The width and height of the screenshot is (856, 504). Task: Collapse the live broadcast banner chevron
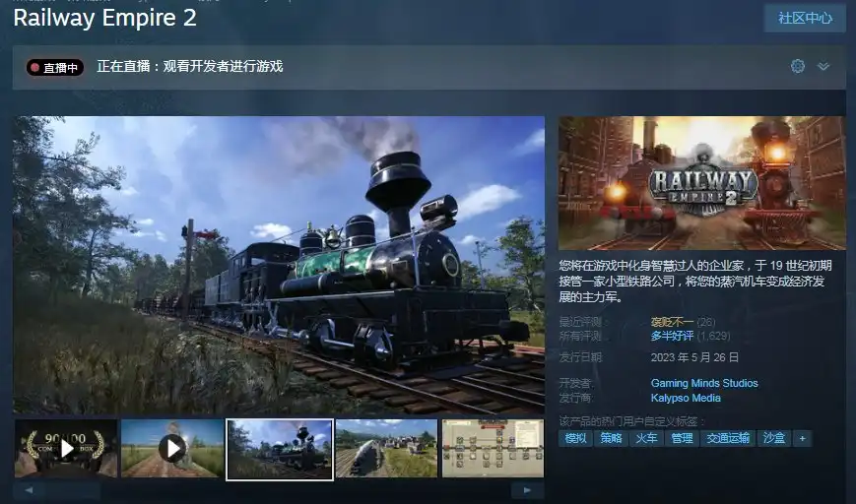[x=823, y=66]
